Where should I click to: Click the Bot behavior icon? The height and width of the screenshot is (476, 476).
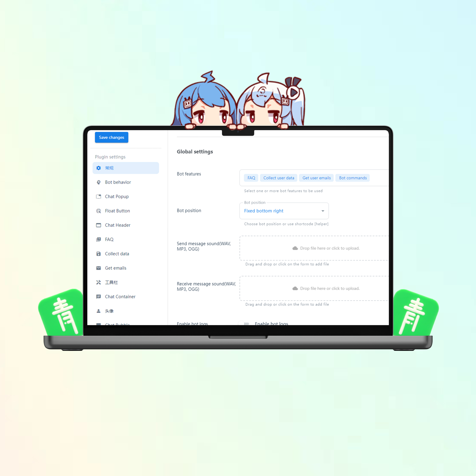point(98,182)
